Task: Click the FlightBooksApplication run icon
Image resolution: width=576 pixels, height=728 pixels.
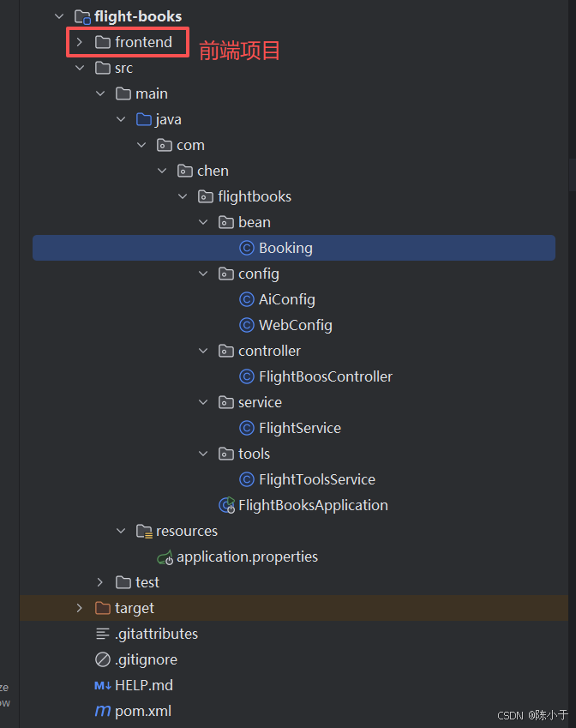Action: [226, 505]
